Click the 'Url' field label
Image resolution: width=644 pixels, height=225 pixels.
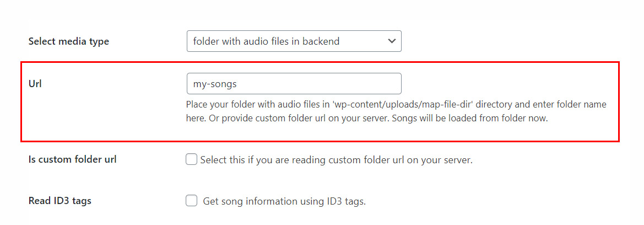tap(35, 84)
